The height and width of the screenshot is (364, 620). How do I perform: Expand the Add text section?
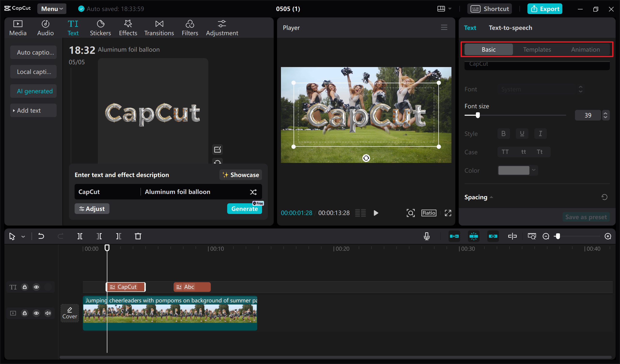(x=29, y=111)
